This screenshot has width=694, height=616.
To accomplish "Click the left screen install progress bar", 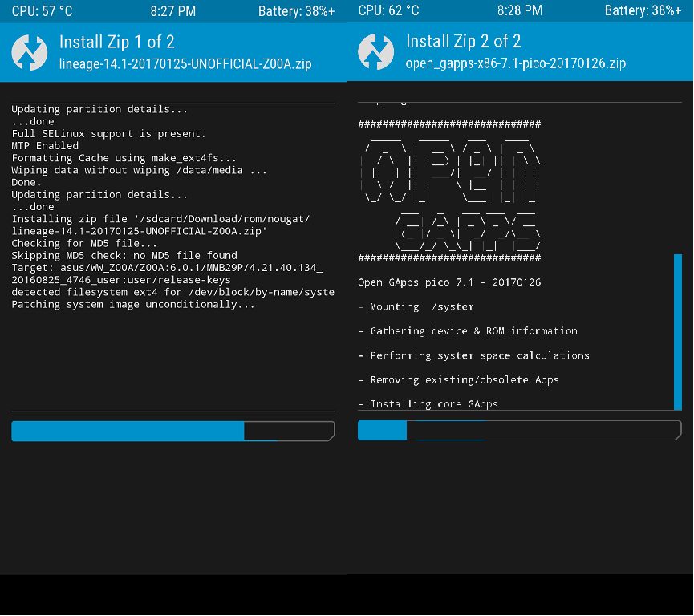I will coord(173,431).
